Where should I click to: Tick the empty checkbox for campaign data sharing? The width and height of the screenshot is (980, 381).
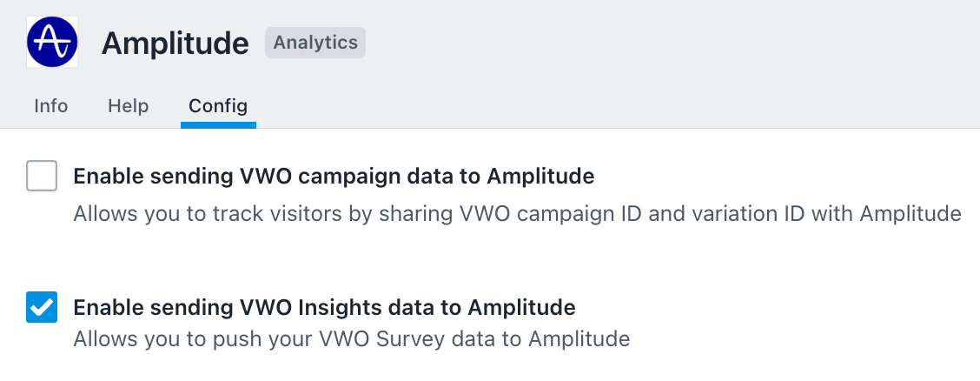coord(42,176)
